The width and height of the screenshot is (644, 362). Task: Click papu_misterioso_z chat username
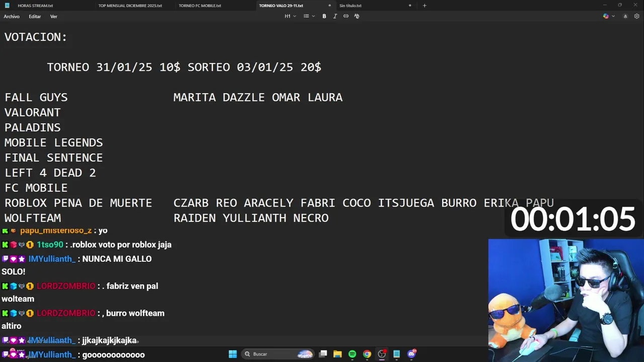tap(56, 231)
